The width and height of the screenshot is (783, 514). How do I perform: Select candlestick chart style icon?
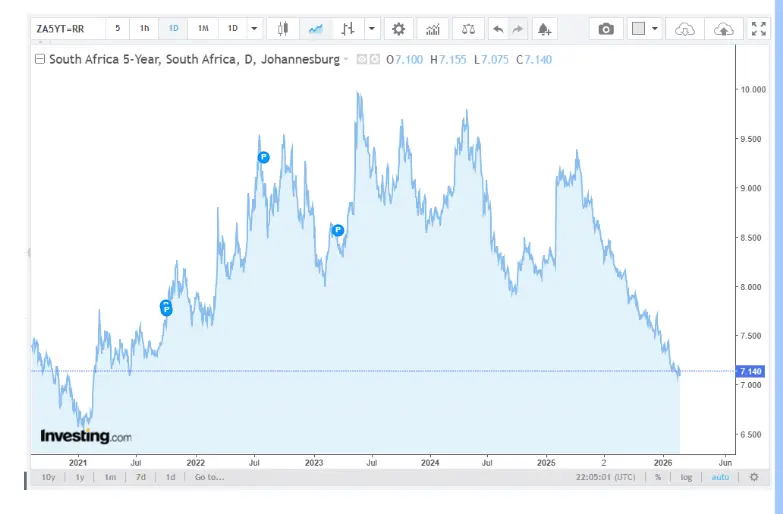pyautogui.click(x=283, y=28)
